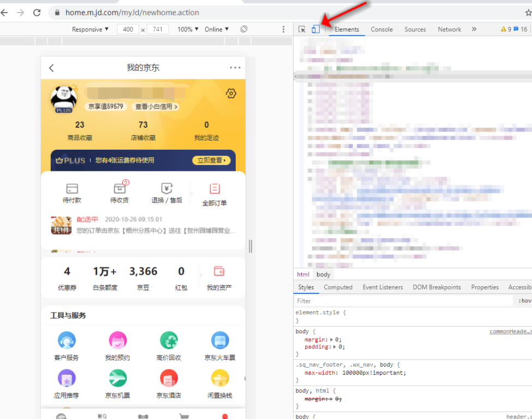
Task: Open 待收货 pending delivery orders
Action: (x=119, y=192)
